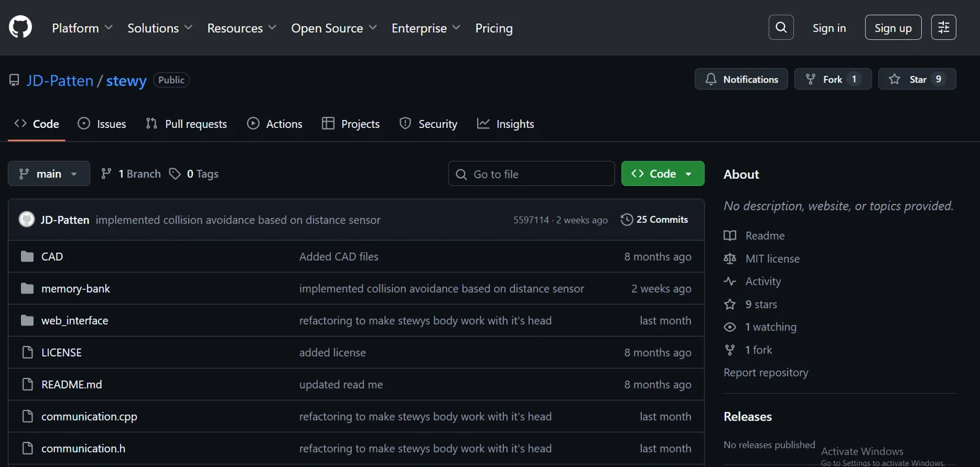Click the Sign up button
Image resolution: width=980 pixels, height=467 pixels.
pos(893,28)
